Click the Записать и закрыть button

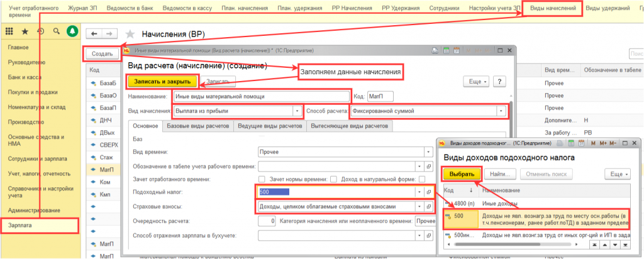pos(163,81)
